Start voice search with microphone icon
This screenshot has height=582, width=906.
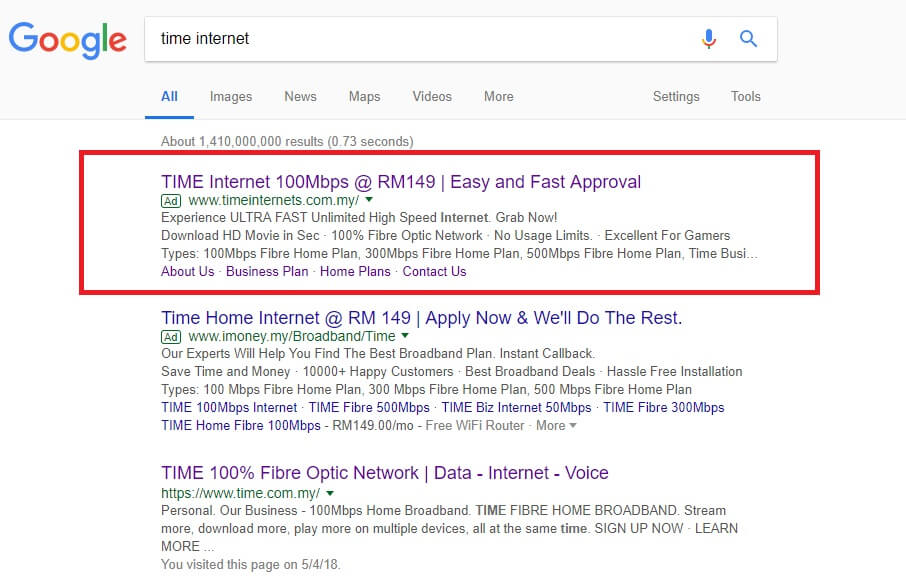(x=709, y=39)
